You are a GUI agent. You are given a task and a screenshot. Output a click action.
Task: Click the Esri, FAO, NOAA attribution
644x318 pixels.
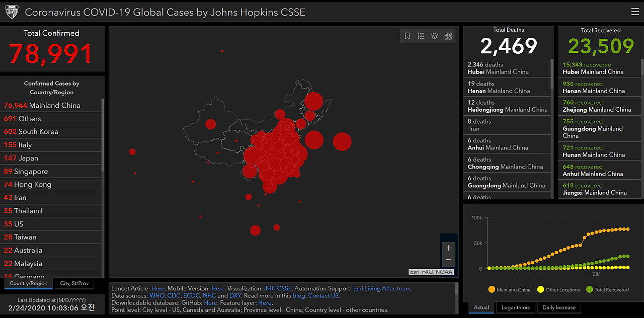tap(431, 272)
